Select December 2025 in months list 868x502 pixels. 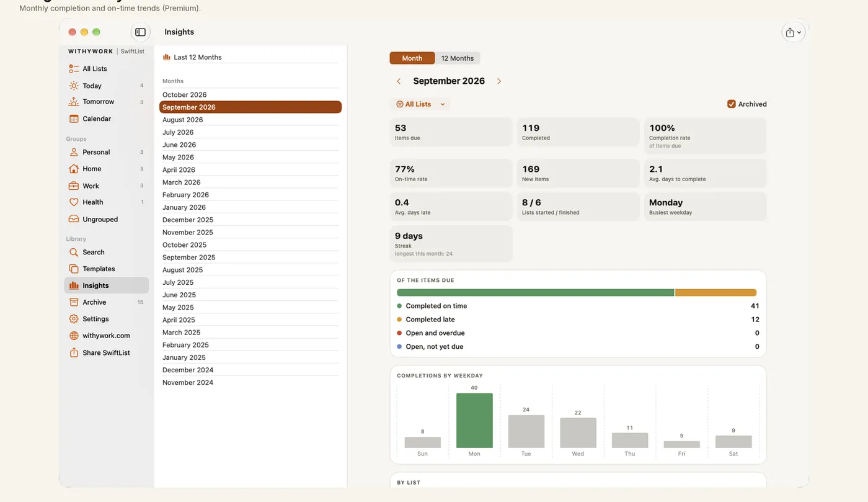click(x=250, y=220)
